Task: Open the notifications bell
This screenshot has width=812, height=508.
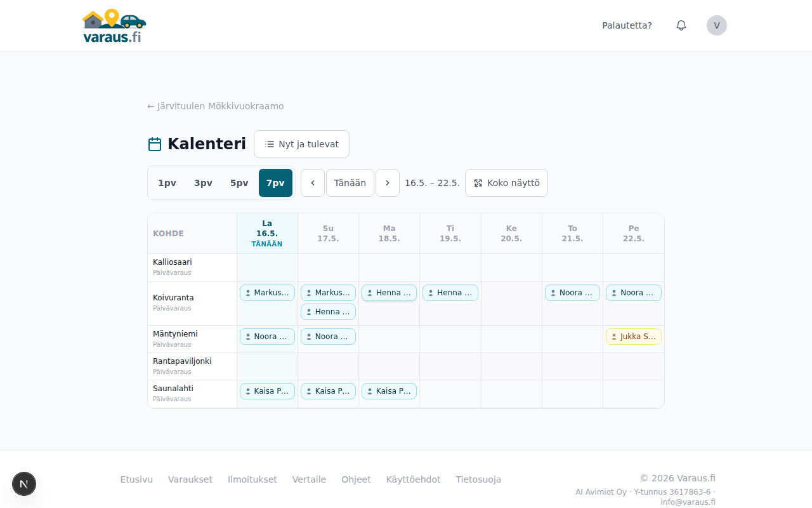Action: coord(681,25)
